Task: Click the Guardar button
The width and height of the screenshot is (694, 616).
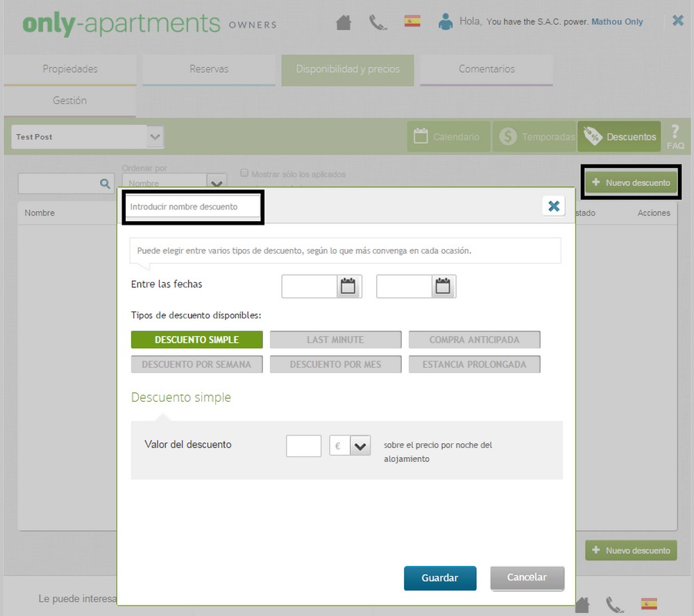Action: pos(440,578)
